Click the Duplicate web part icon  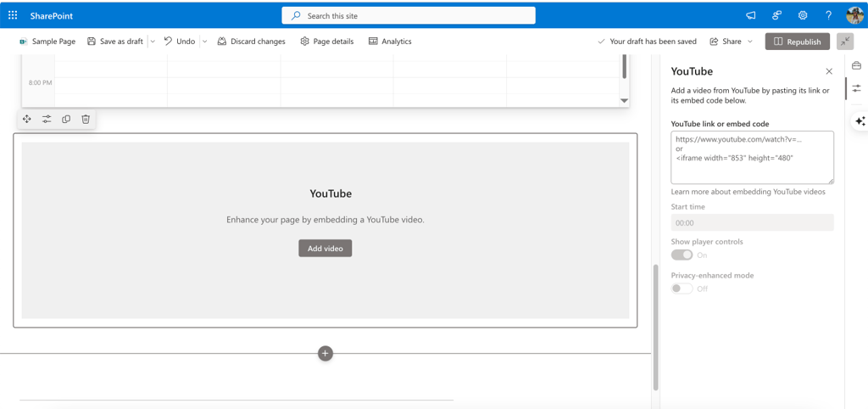pos(66,119)
